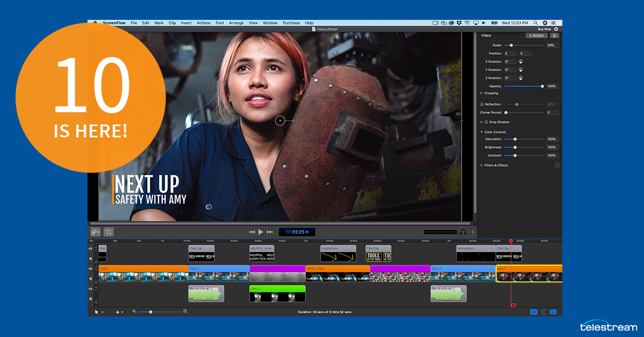The width and height of the screenshot is (644, 337).
Task: Click the Spotlight search icon in menu bar
Action: click(536, 23)
